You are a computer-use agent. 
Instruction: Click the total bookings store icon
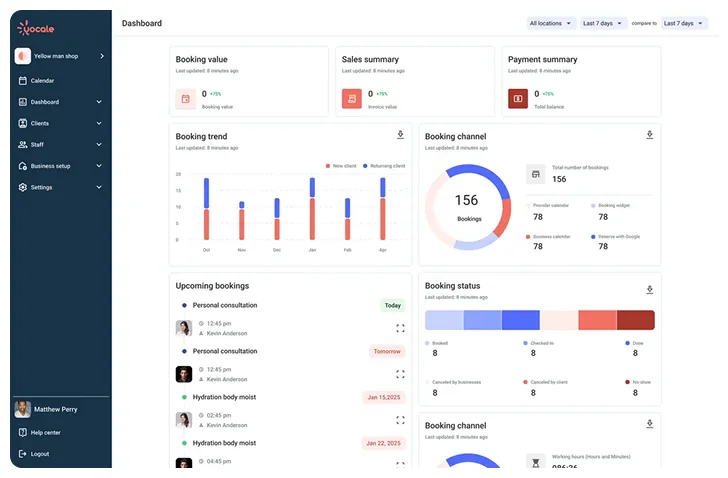536,174
